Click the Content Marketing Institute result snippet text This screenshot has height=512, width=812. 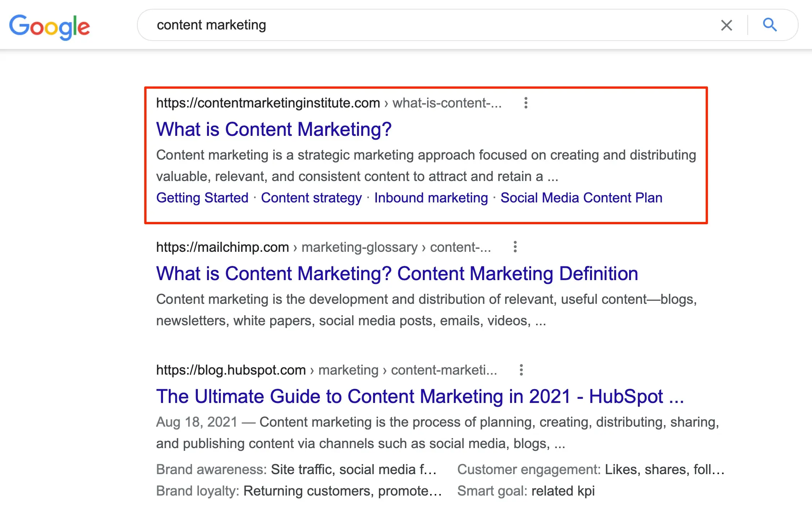pyautogui.click(x=426, y=165)
